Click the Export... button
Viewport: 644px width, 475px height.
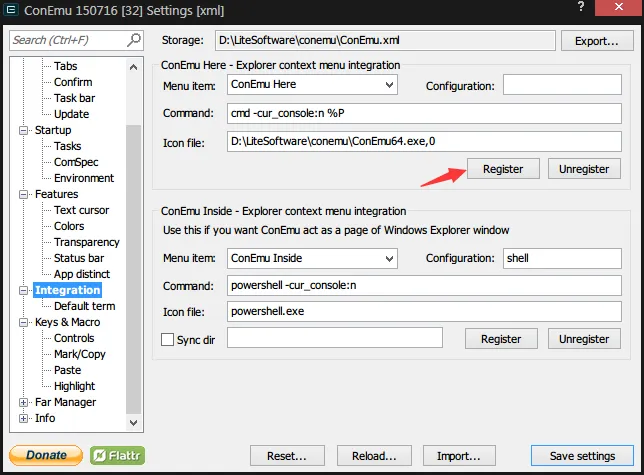click(597, 41)
